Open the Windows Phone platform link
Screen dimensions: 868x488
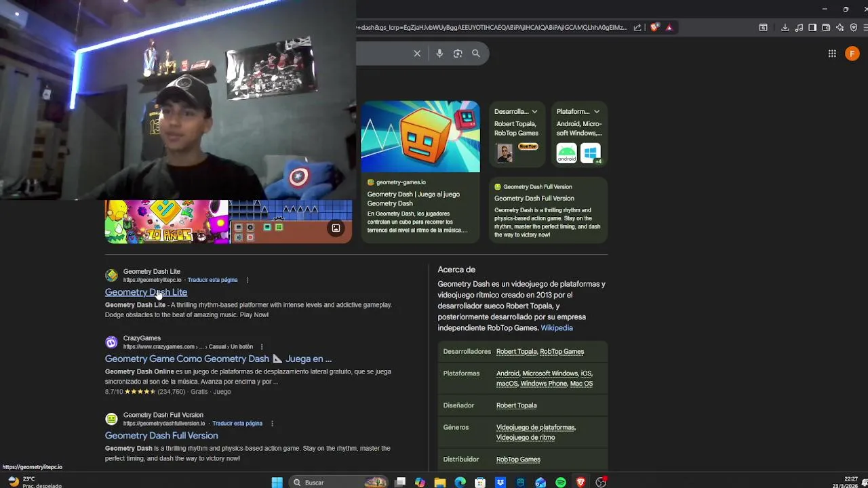pyautogui.click(x=543, y=384)
